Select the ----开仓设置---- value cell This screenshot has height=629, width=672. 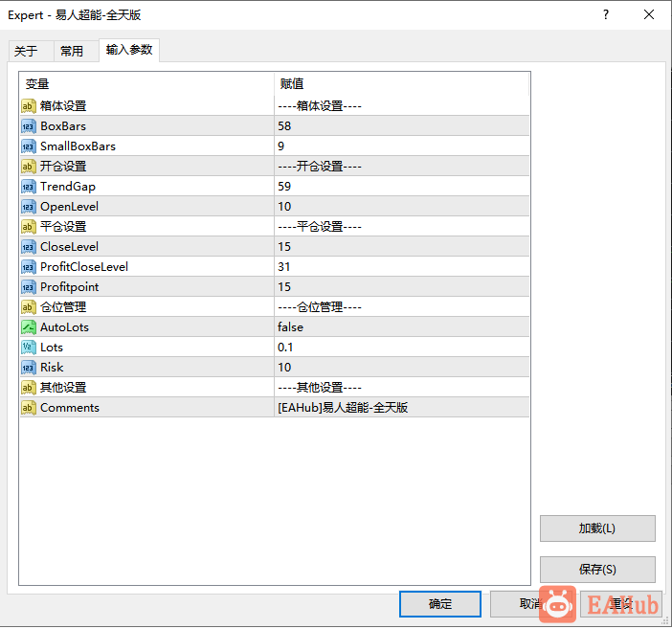[401, 167]
